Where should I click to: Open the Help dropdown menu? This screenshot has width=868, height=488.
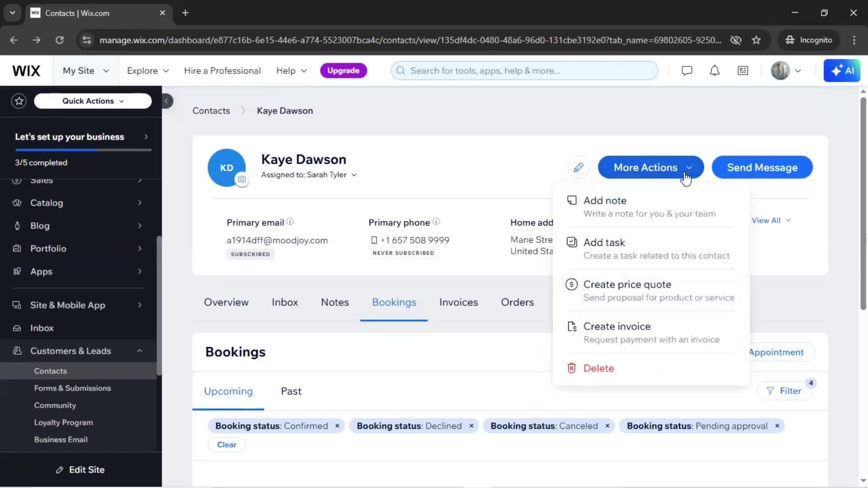292,71
